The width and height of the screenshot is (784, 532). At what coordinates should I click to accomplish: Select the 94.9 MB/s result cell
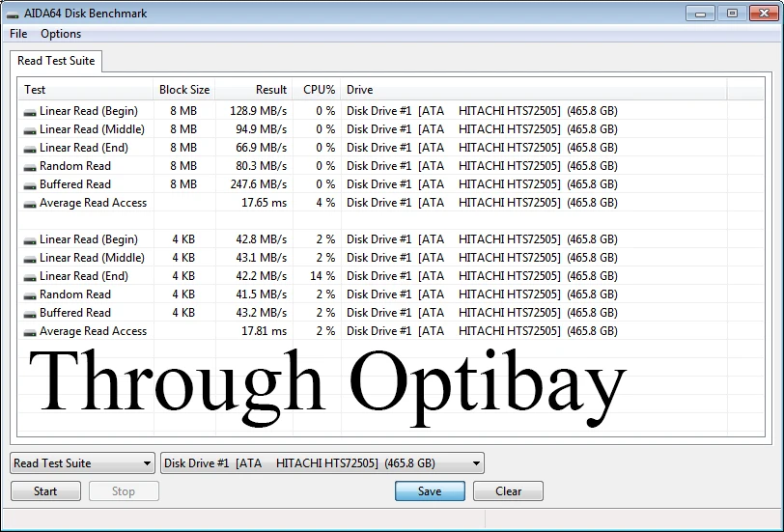coord(261,129)
